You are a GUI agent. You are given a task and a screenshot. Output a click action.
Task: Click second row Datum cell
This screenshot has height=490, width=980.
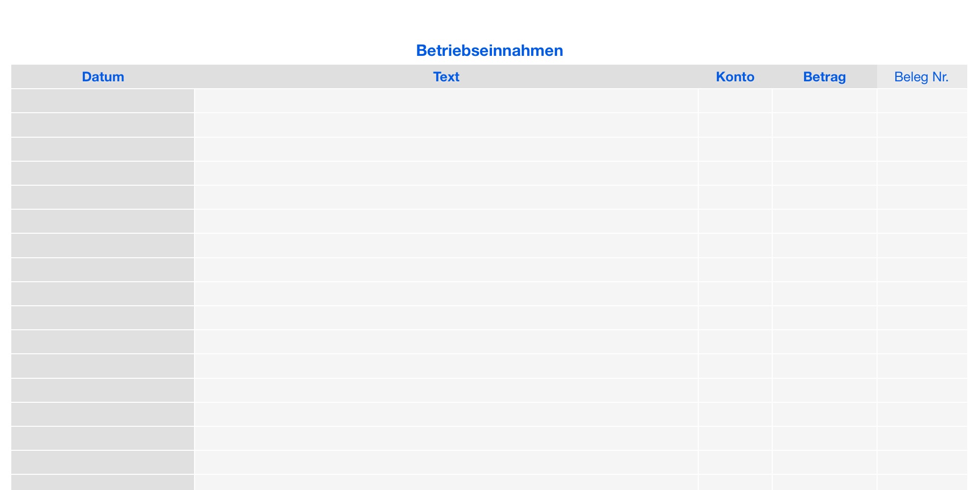pos(103,125)
